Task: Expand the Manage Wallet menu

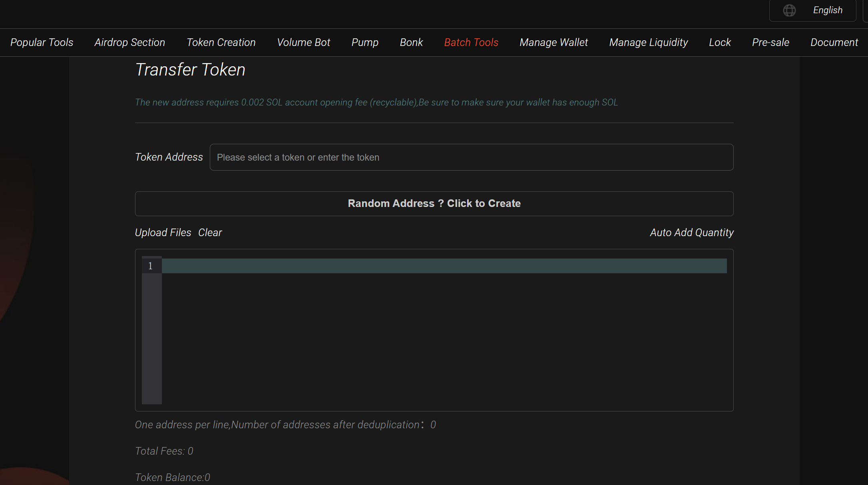Action: coord(553,42)
